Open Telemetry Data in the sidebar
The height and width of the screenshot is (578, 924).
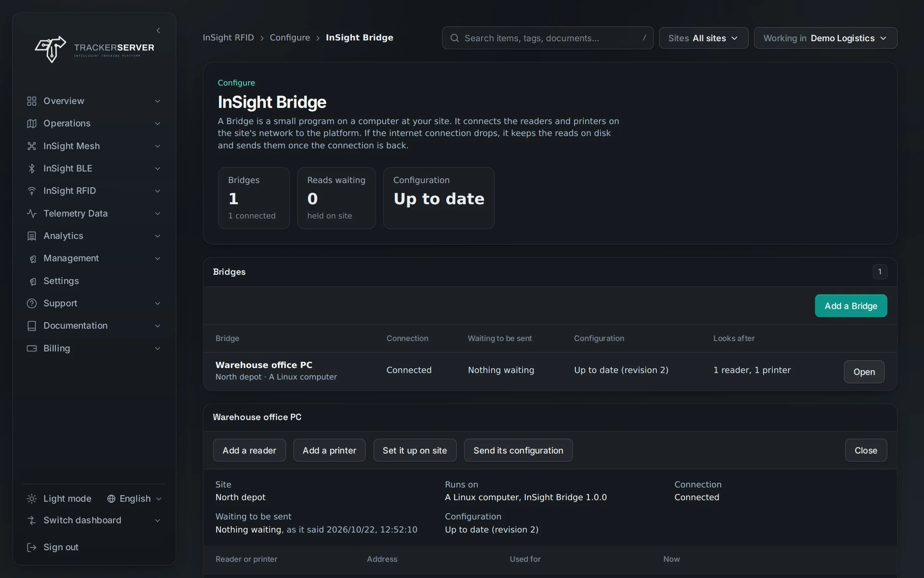94,213
